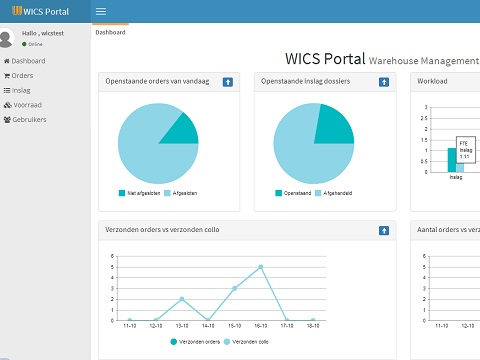
Task: Toggle the Afgehandeld legend swatch
Action: [x=318, y=193]
